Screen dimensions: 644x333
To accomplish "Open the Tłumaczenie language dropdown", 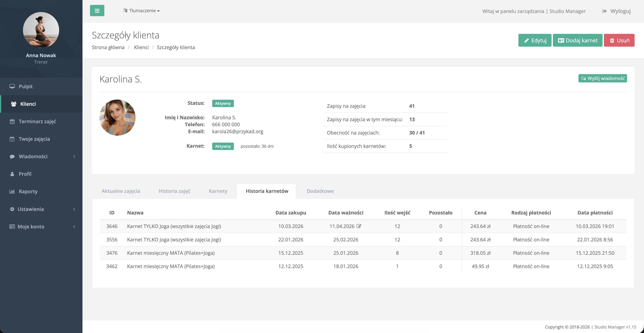I will click(x=142, y=11).
